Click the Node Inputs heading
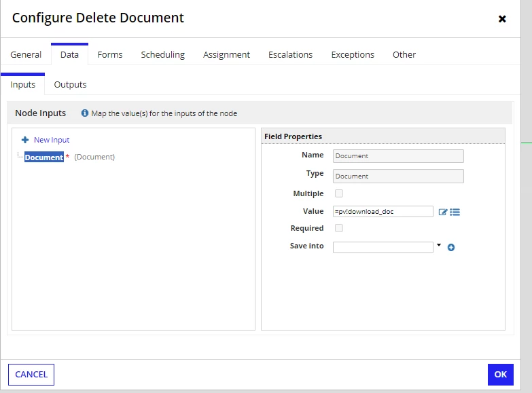 40,113
